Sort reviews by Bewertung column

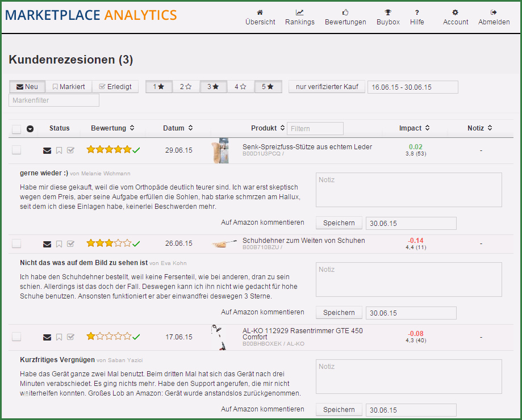(112, 128)
